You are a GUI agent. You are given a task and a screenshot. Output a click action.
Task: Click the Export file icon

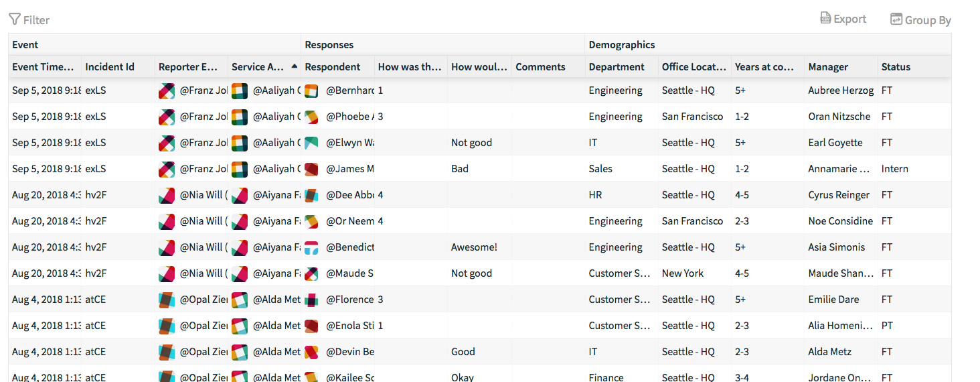pos(826,18)
